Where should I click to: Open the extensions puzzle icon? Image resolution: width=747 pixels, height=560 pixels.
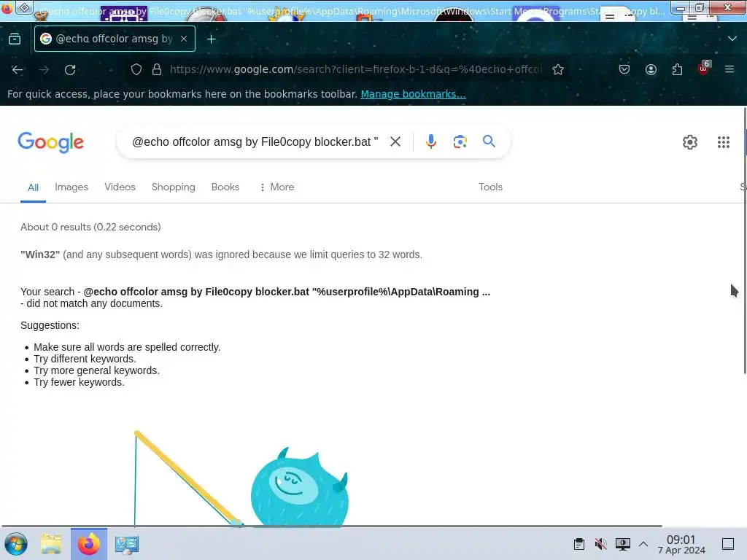pos(677,69)
